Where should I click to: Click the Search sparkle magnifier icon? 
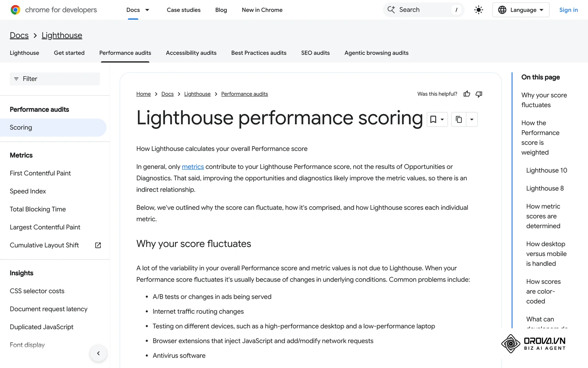pyautogui.click(x=391, y=10)
